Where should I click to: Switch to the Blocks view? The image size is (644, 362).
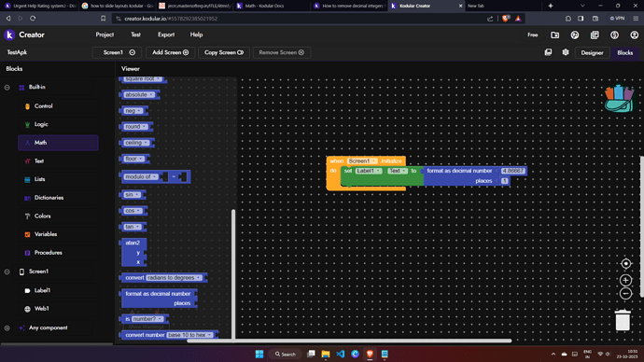pos(624,52)
